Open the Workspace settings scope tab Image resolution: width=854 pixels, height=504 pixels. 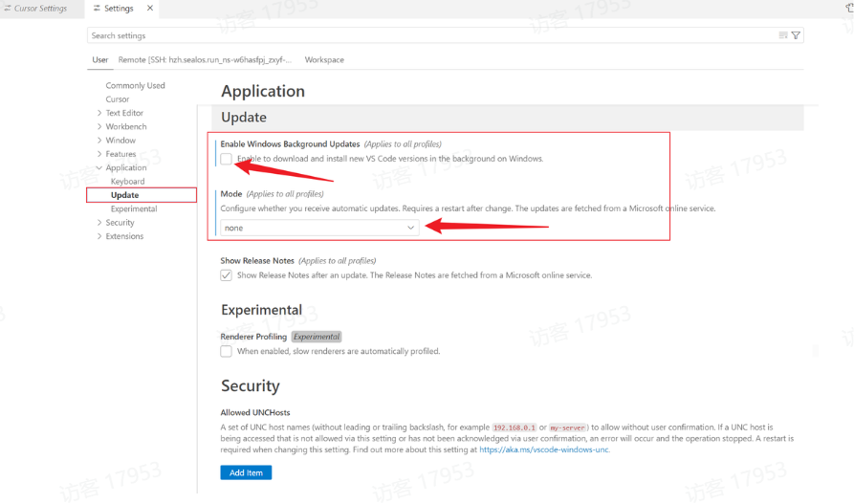324,60
